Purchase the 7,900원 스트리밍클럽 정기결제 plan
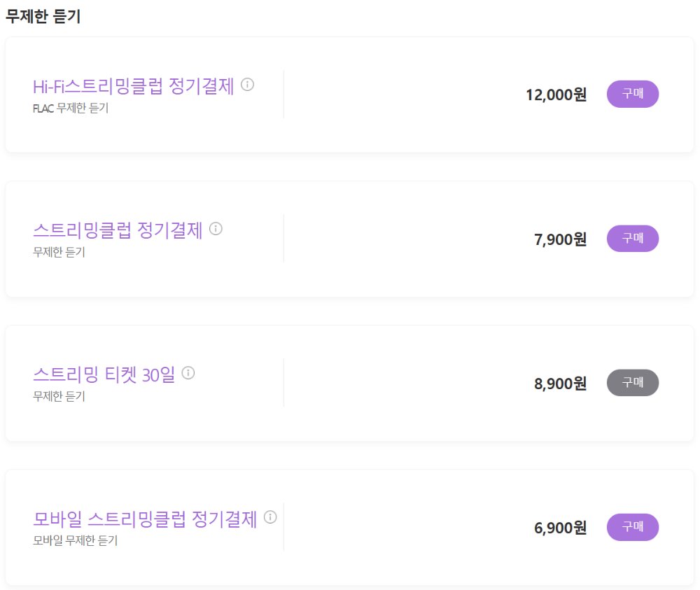The width and height of the screenshot is (700, 590). [x=632, y=238]
